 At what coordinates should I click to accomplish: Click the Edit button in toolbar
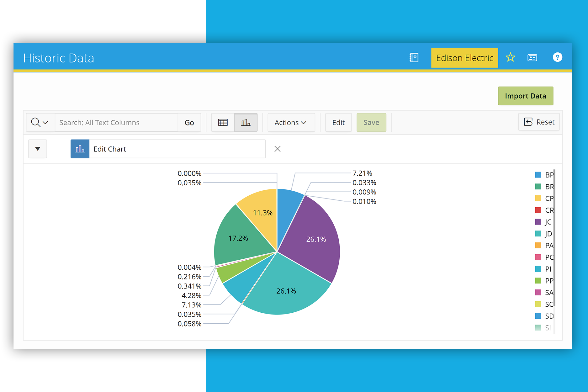338,122
